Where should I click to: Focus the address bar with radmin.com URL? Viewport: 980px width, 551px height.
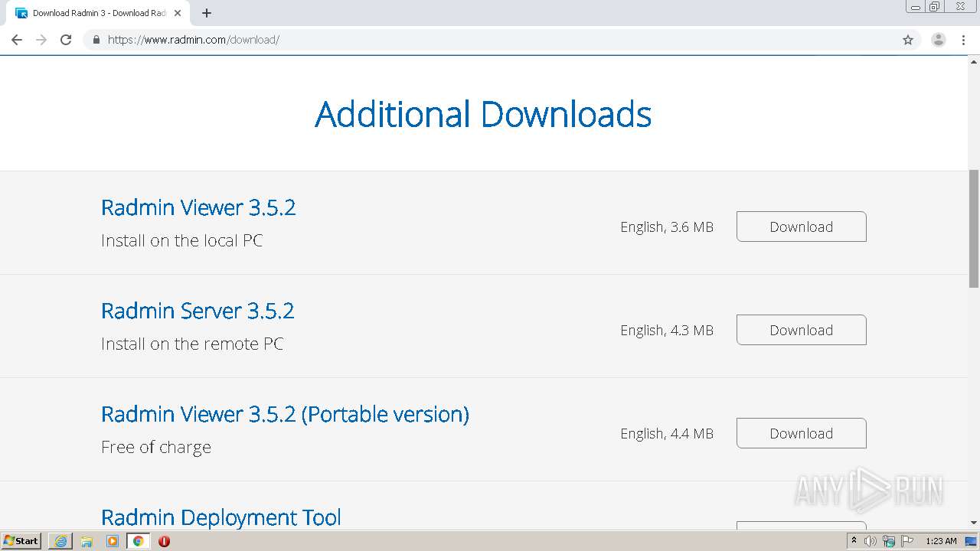501,40
